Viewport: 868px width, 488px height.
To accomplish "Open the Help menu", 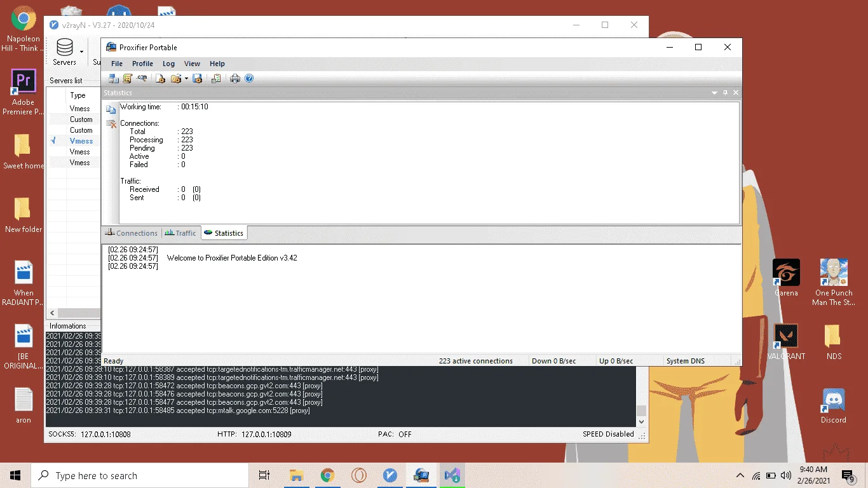I will (217, 64).
